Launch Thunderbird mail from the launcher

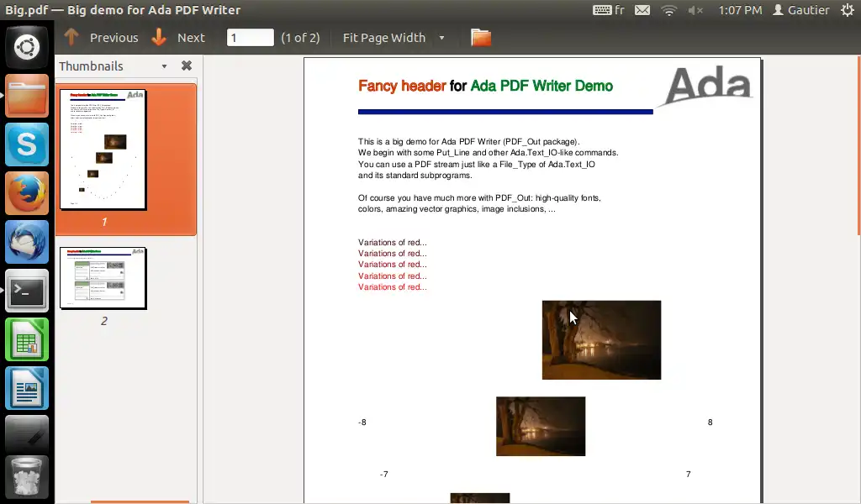tap(27, 242)
